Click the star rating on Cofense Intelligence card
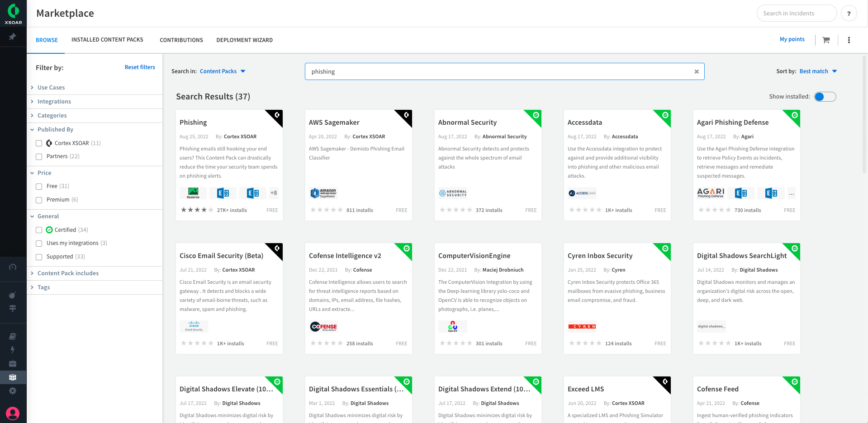Screen dimensions: 868x423 [x=327, y=343]
